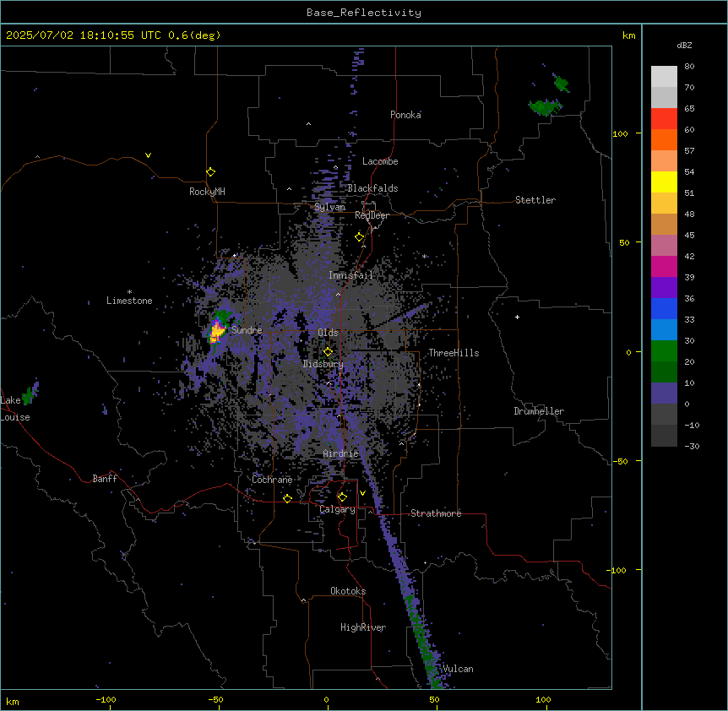Viewport: 728px width, 711px height.
Task: Click the Sylvan label
Action: (329, 207)
